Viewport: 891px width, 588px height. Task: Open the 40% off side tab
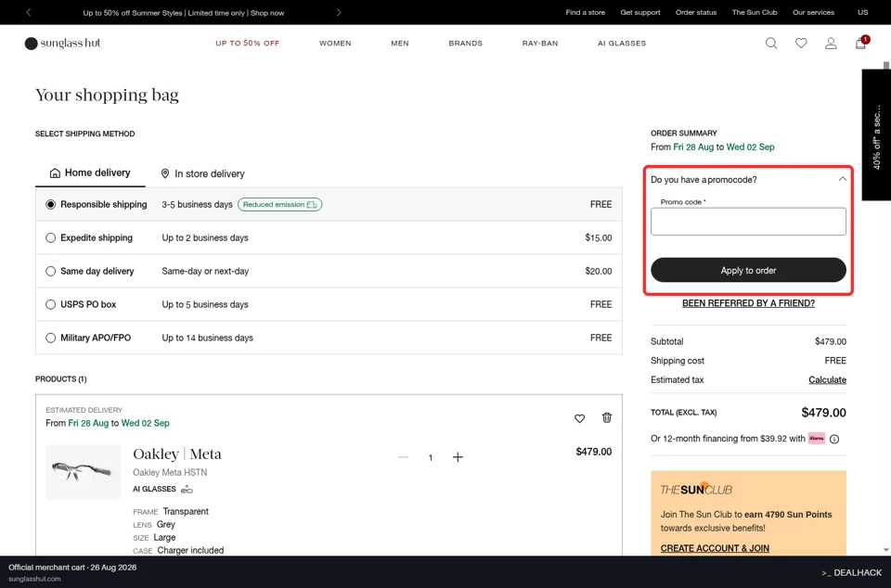[x=876, y=135]
